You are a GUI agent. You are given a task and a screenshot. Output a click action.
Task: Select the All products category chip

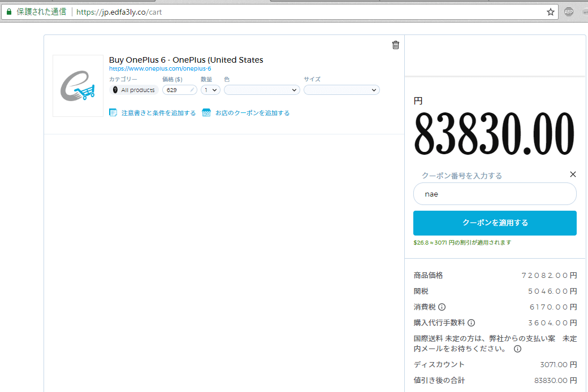(134, 90)
